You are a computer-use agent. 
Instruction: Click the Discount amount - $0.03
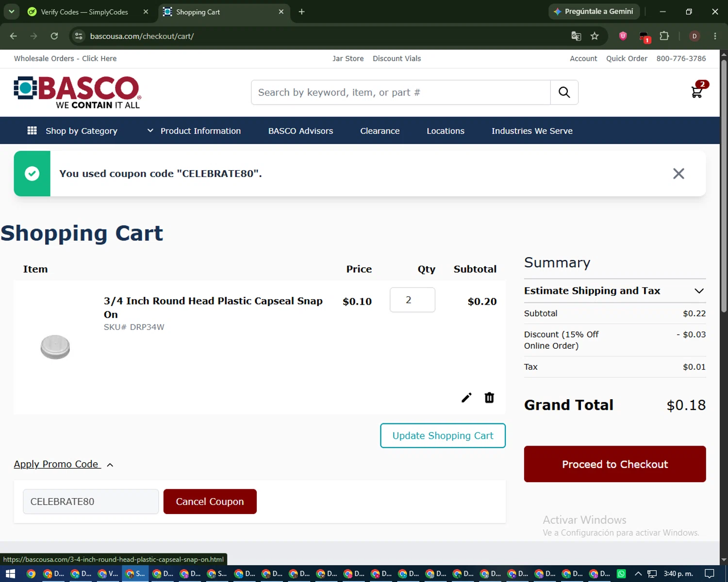pos(691,335)
